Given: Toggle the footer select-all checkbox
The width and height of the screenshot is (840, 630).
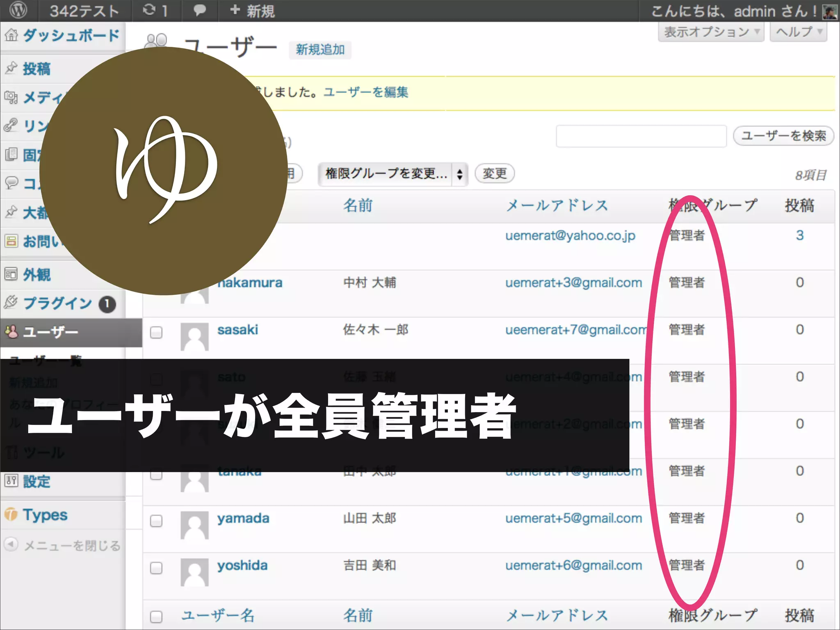Looking at the screenshot, I should point(156,616).
